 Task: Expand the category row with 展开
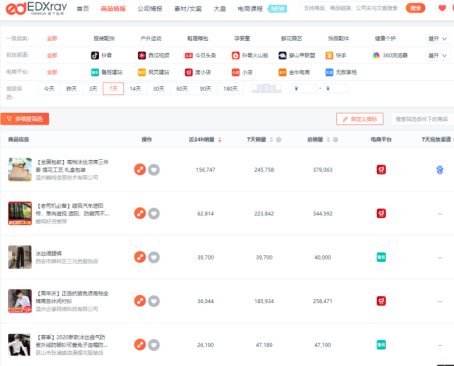point(437,39)
